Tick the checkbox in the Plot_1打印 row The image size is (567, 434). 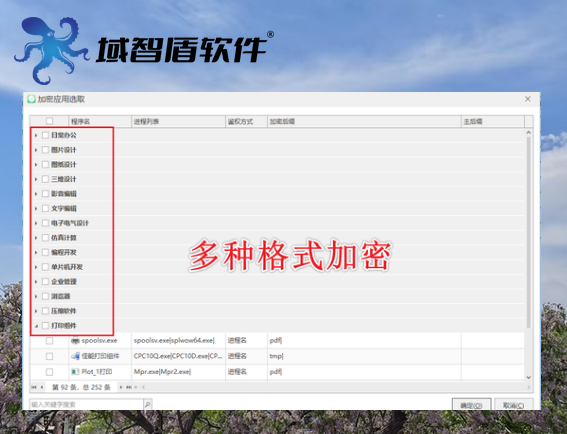tap(49, 372)
